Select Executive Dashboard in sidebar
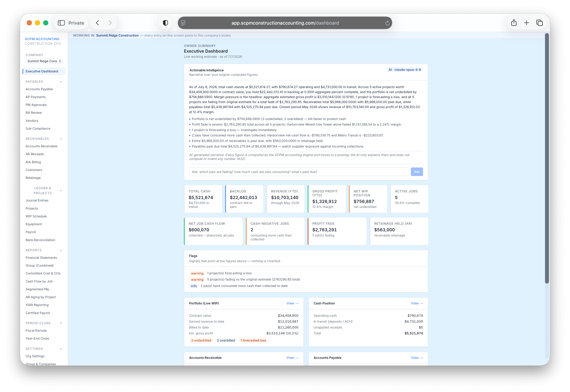The height and width of the screenshot is (392, 570). point(44,71)
